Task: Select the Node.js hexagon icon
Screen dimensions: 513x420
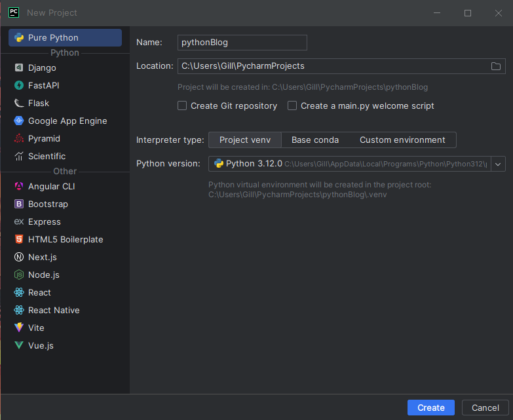Action: pyautogui.click(x=19, y=275)
